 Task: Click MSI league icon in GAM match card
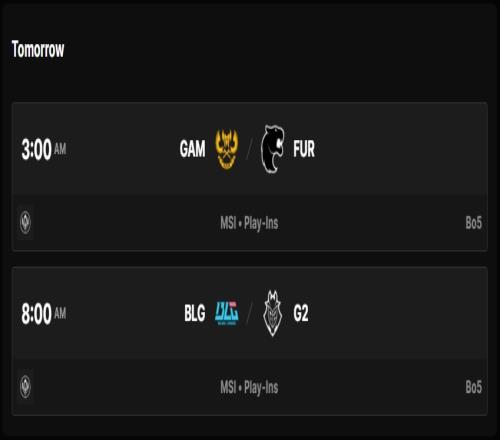click(x=25, y=222)
